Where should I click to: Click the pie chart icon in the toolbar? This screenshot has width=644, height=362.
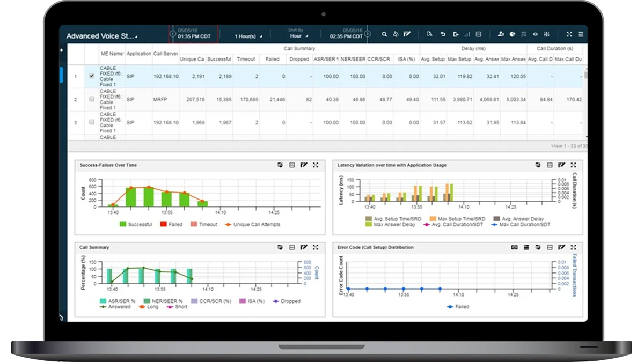(x=513, y=34)
